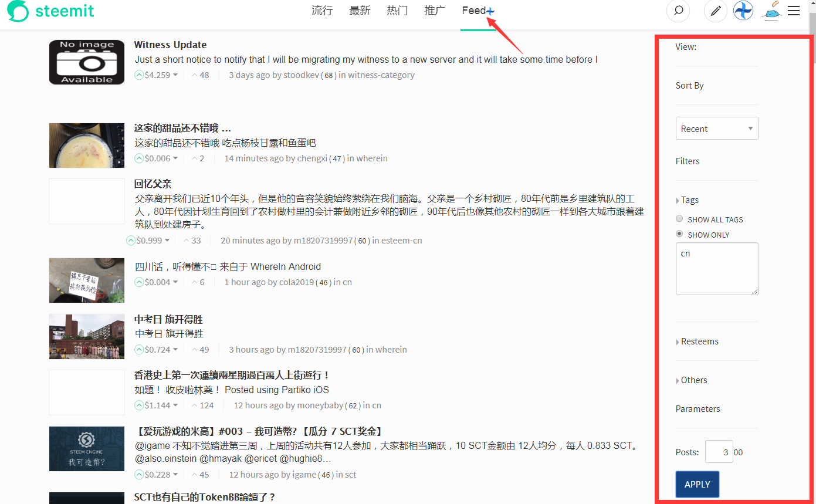This screenshot has height=504, width=816.
Task: Open the dessert bowl post thumbnail
Action: pyautogui.click(x=87, y=146)
